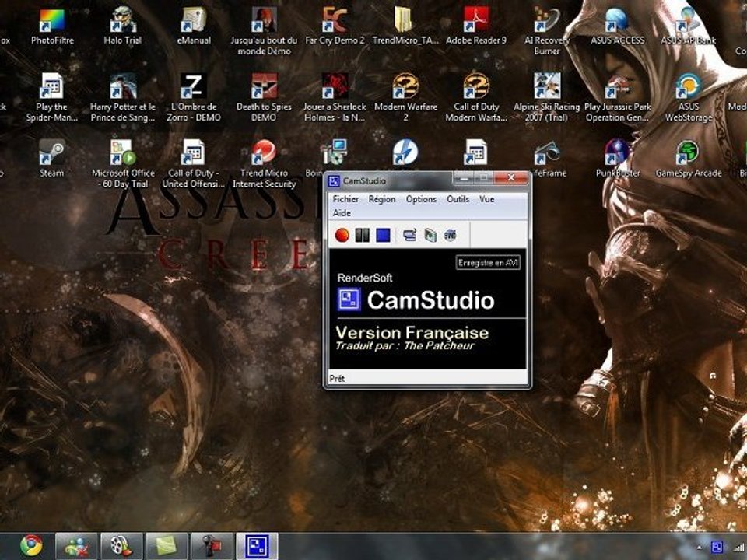The width and height of the screenshot is (747, 560).
Task: Open the red camcorder taskbar button
Action: pos(212,546)
